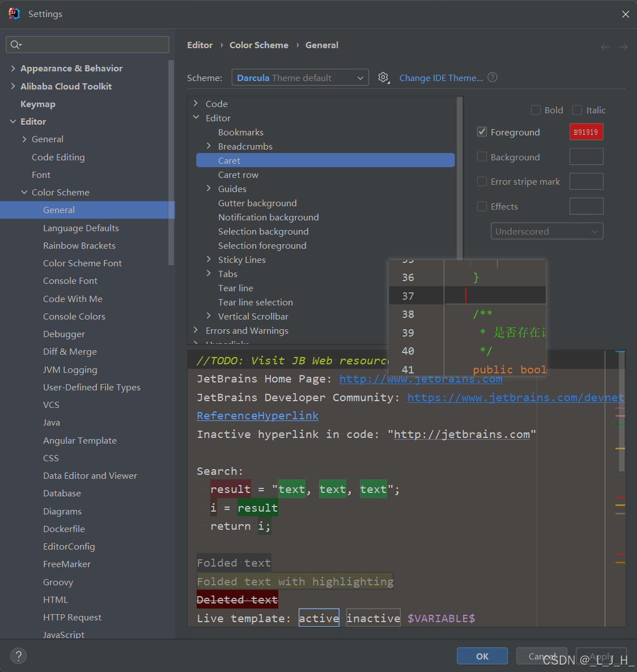637x672 pixels.
Task: Enable the Italic checkbox
Action: [x=577, y=110]
